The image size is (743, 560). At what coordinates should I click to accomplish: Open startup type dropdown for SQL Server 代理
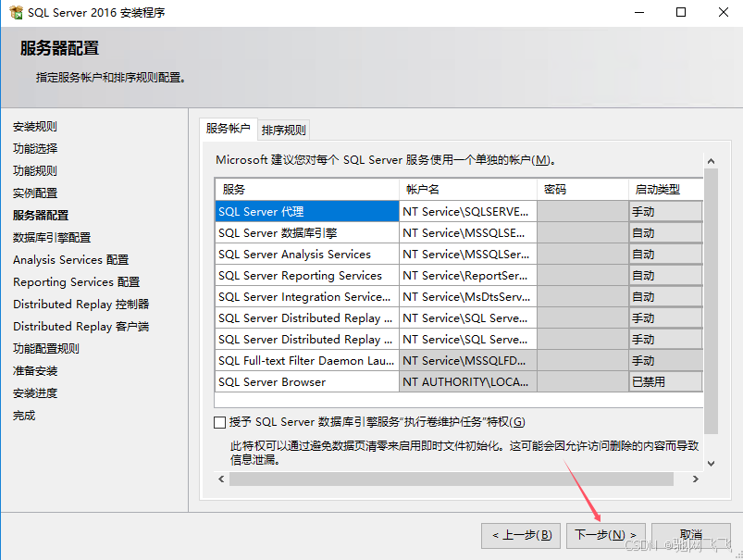click(x=666, y=211)
